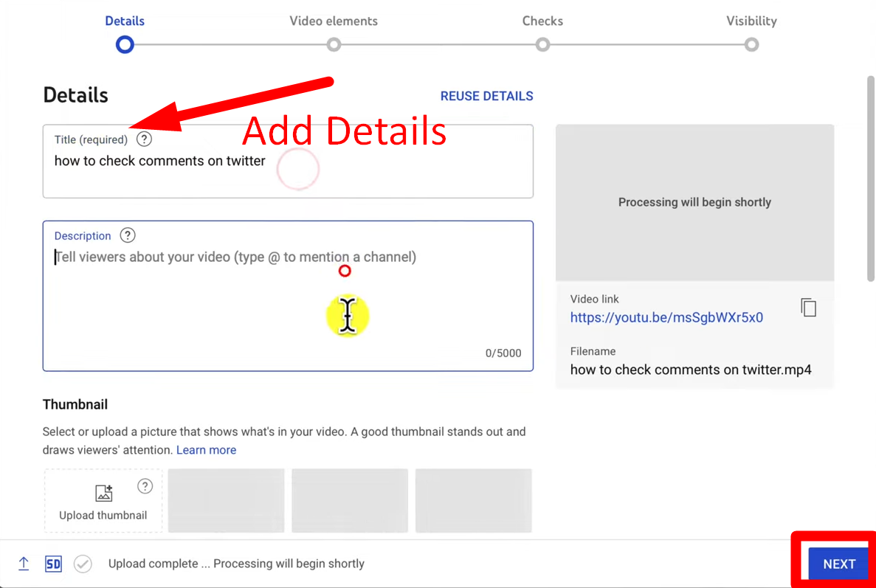Viewport: 876px width, 588px height.
Task: Click the 0/5000 character counter
Action: (503, 353)
